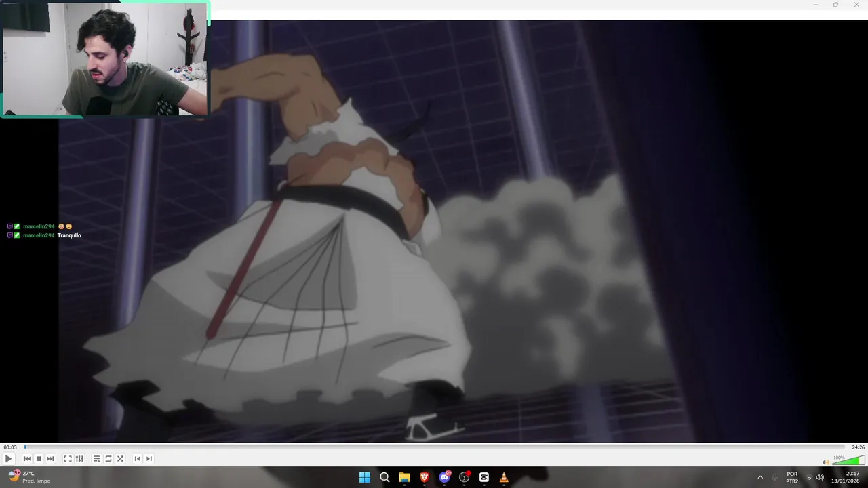Image resolution: width=868 pixels, height=488 pixels.
Task: Go to the previous chapter button
Action: pyautogui.click(x=137, y=459)
